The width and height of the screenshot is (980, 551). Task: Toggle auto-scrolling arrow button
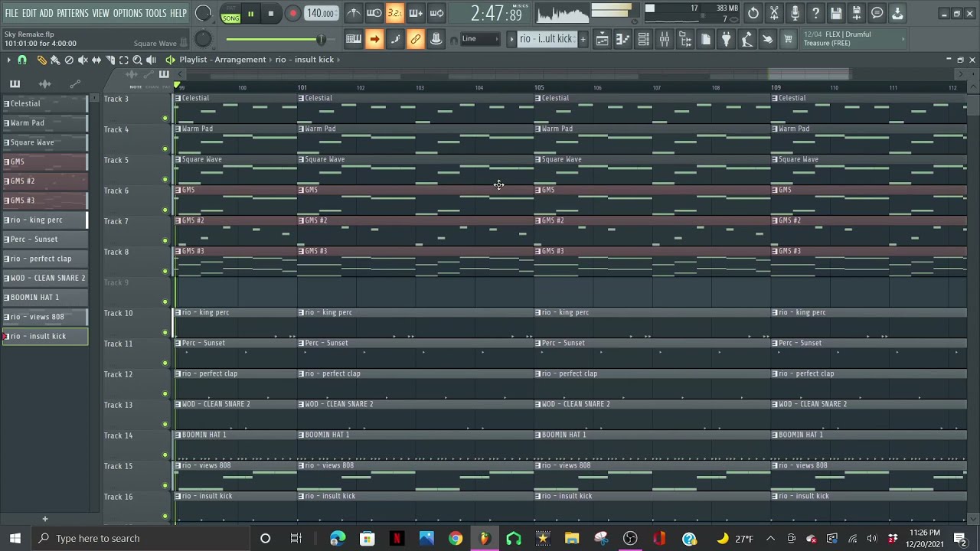click(374, 39)
